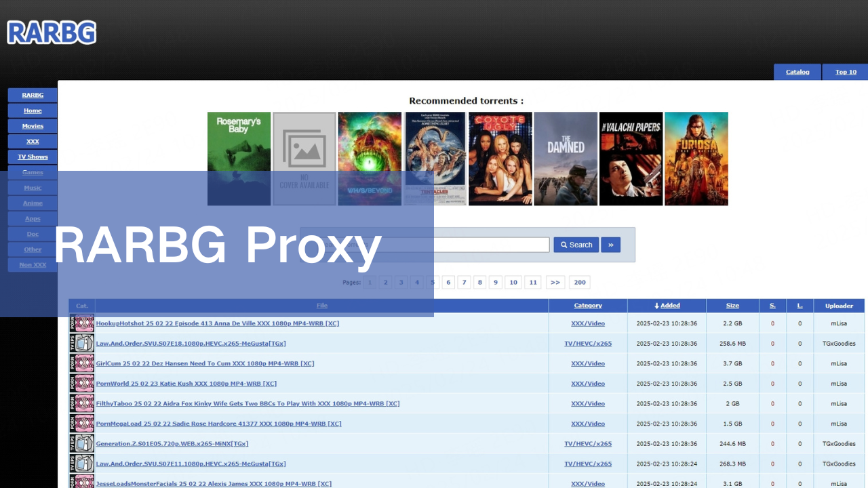Click uploader mLisa in HookupHotshot row
Image resolution: width=868 pixels, height=488 pixels.
click(839, 323)
